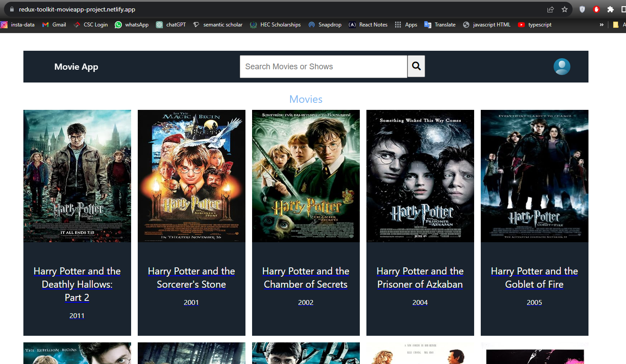Open the Apps bookmark
This screenshot has width=626, height=364.
(406, 25)
